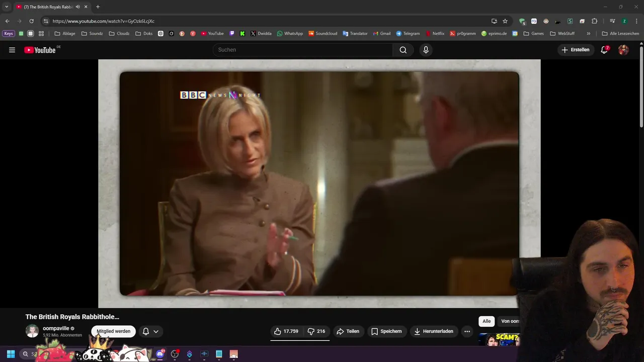The height and width of the screenshot is (362, 644).
Task: Show more bookmarks with double chevron
Action: (588, 34)
